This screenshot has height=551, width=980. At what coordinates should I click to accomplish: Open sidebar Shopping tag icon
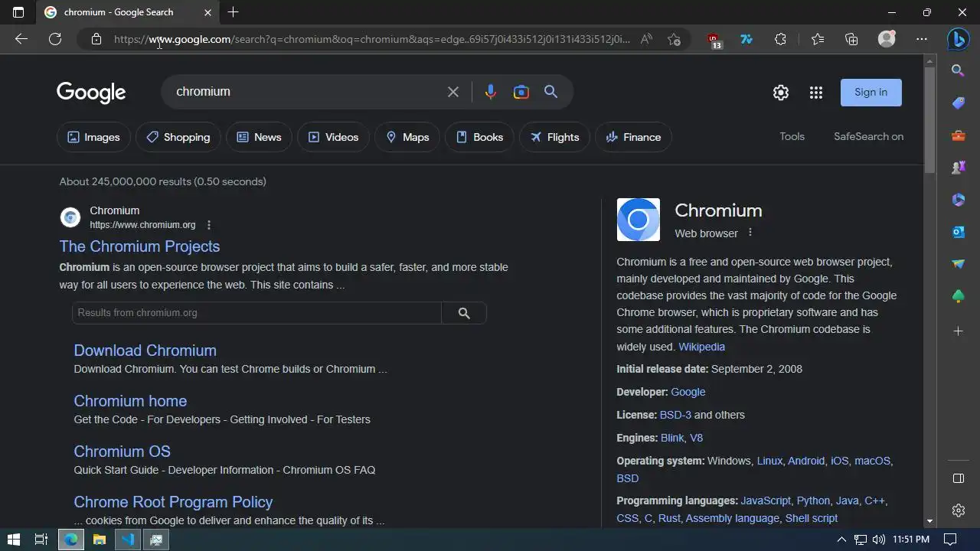click(958, 103)
